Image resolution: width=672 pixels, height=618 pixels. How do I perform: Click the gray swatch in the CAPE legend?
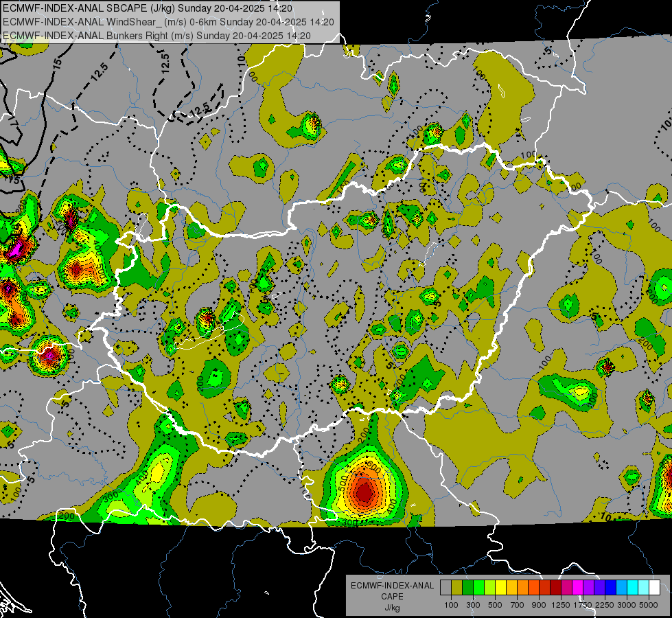(445, 587)
